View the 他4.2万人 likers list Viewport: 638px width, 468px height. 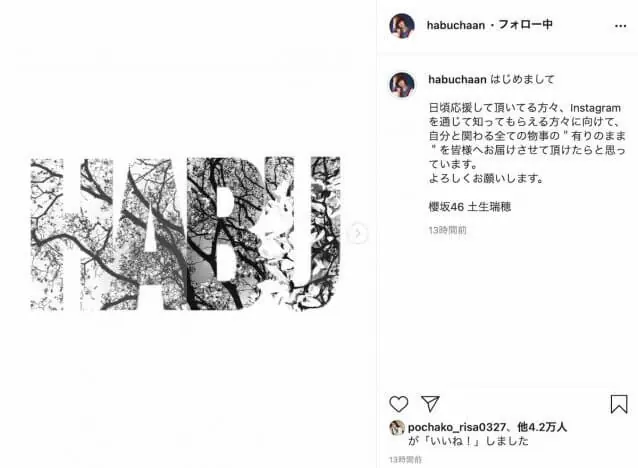pos(542,427)
